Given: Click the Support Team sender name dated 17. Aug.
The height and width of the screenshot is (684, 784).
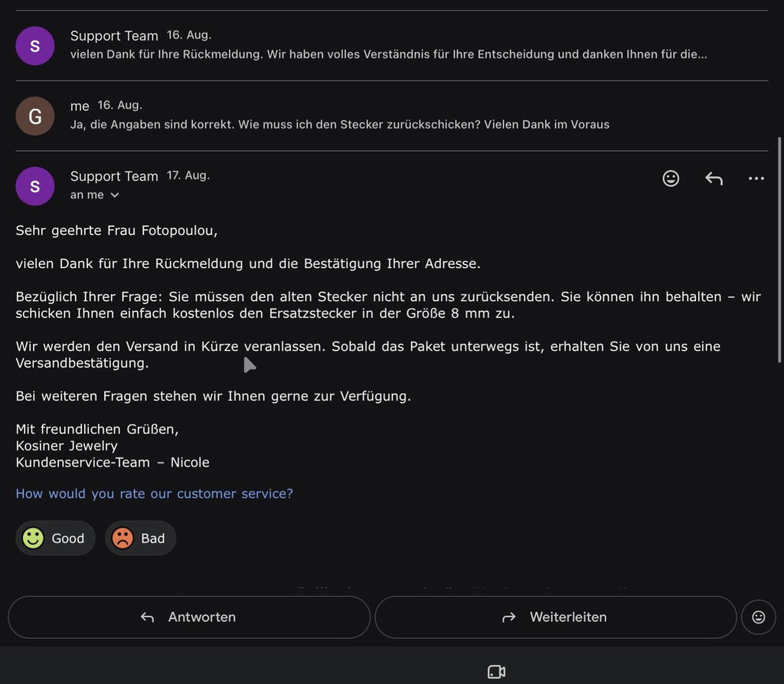Looking at the screenshot, I should click(x=114, y=176).
